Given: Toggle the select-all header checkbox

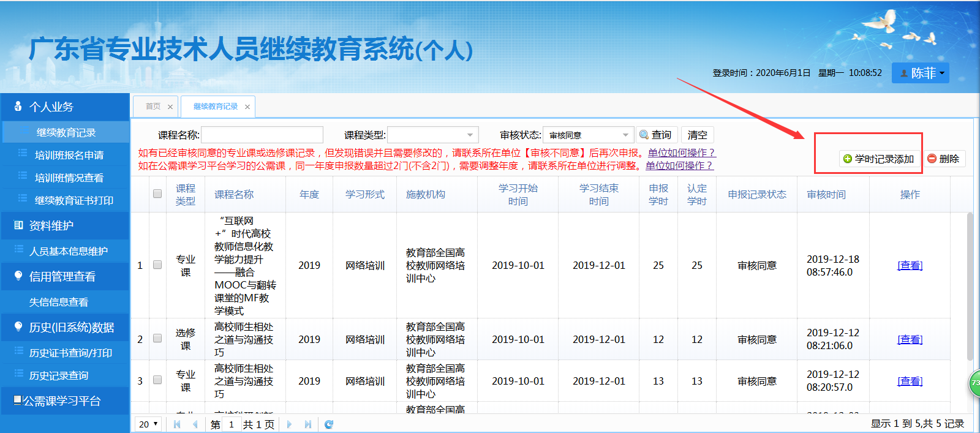Looking at the screenshot, I should (157, 194).
